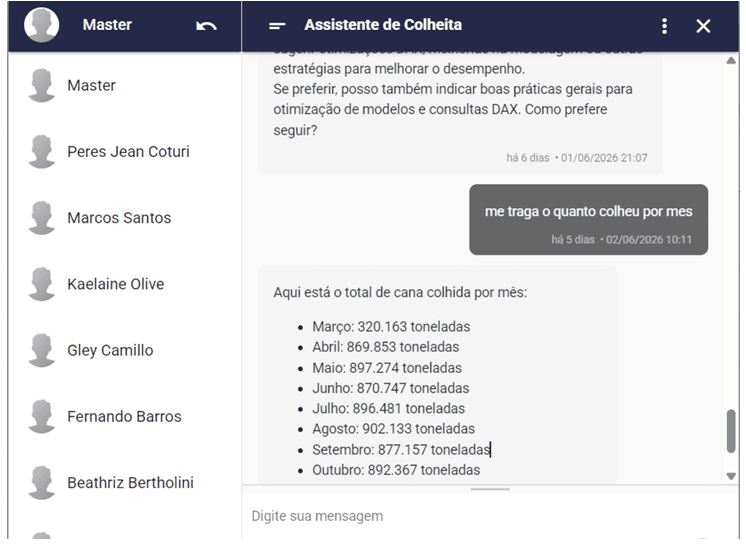Click the Master name in the header

tap(107, 25)
